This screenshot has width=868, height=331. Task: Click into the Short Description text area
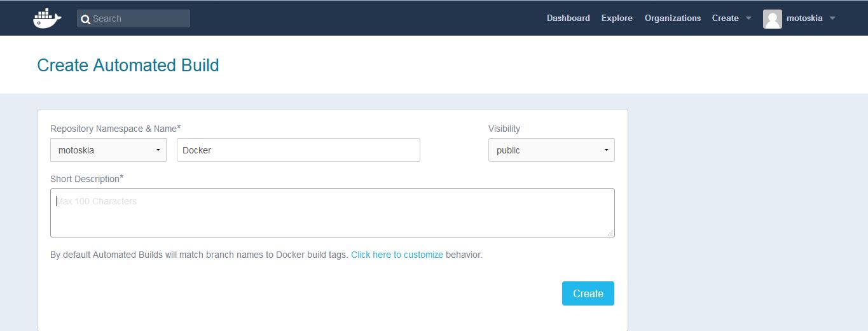click(x=333, y=213)
